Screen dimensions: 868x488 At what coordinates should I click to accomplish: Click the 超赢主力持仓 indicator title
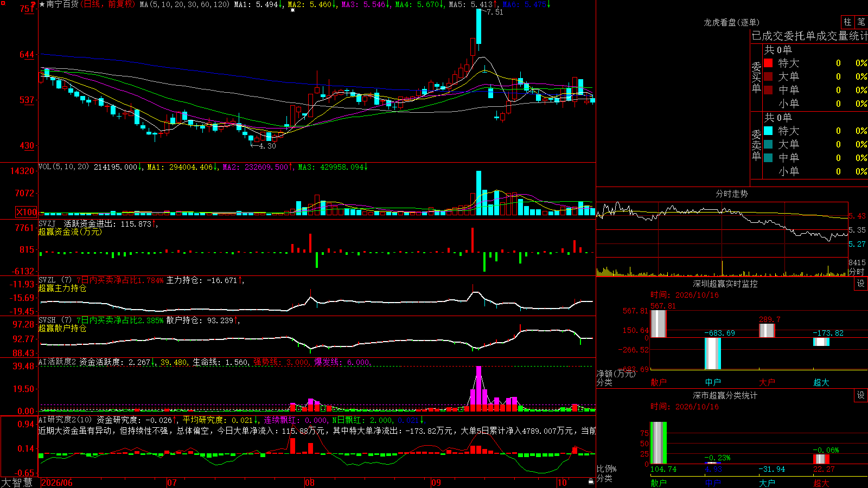pyautogui.click(x=62, y=288)
